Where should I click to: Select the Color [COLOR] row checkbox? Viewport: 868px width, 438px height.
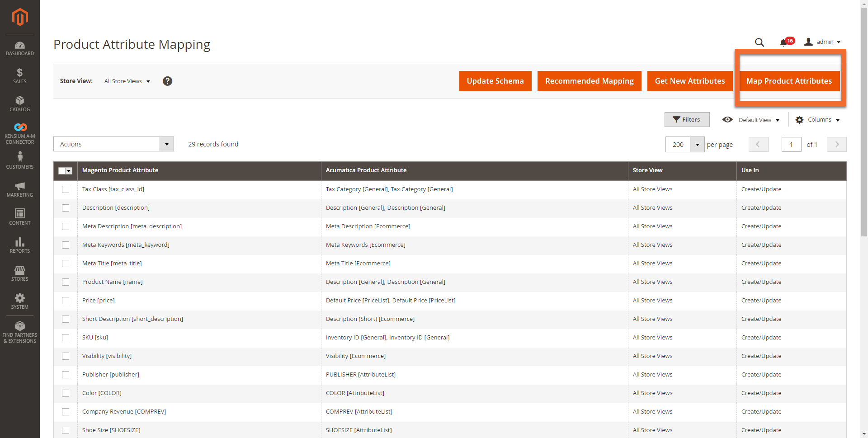[66, 393]
